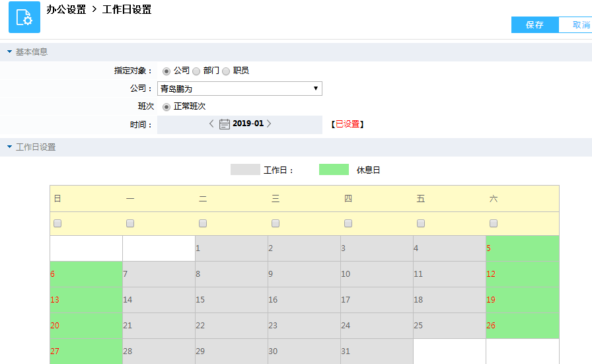This screenshot has width=592, height=364.
Task: Click the 保存 button
Action: point(535,24)
